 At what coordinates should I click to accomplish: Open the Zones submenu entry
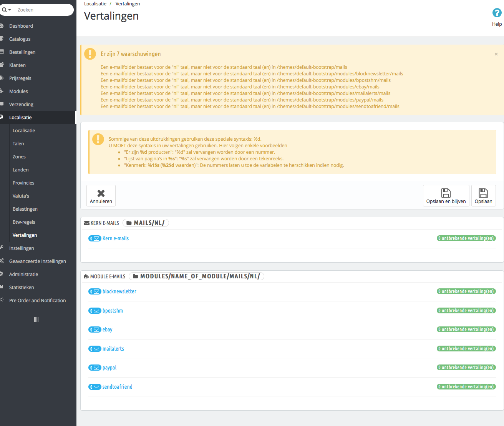pos(19,157)
